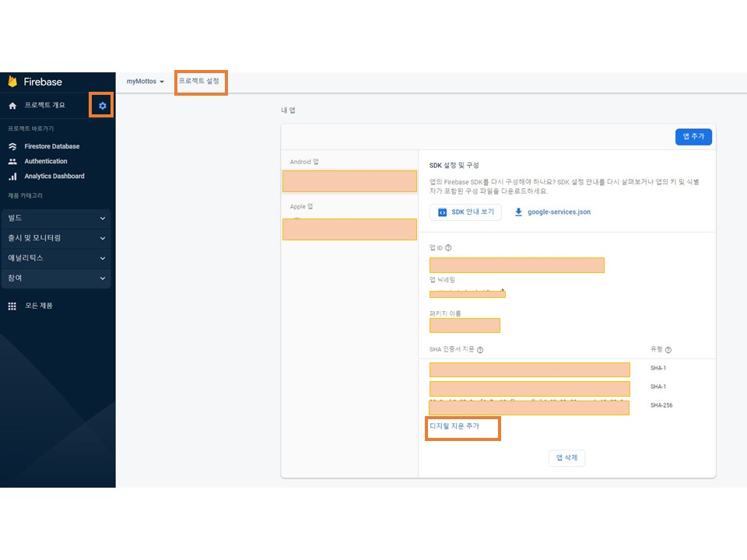Select the 프로젝트 설정 tab title

tap(199, 81)
